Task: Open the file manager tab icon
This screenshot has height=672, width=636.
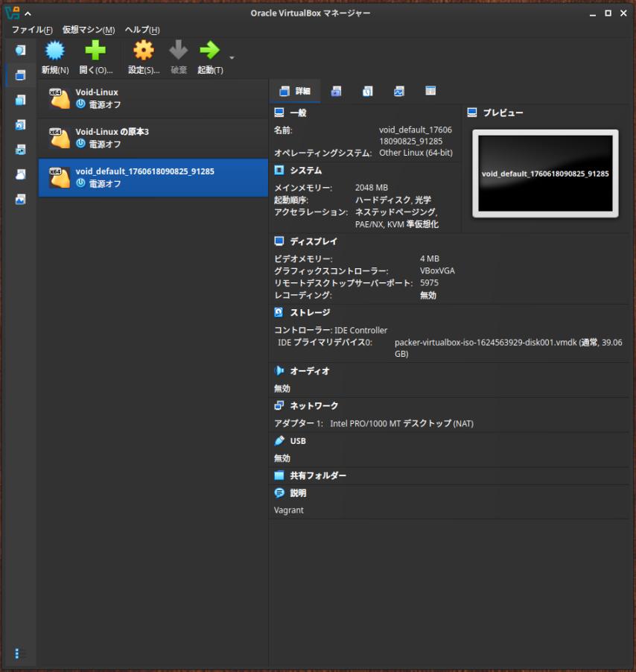Action: (430, 90)
